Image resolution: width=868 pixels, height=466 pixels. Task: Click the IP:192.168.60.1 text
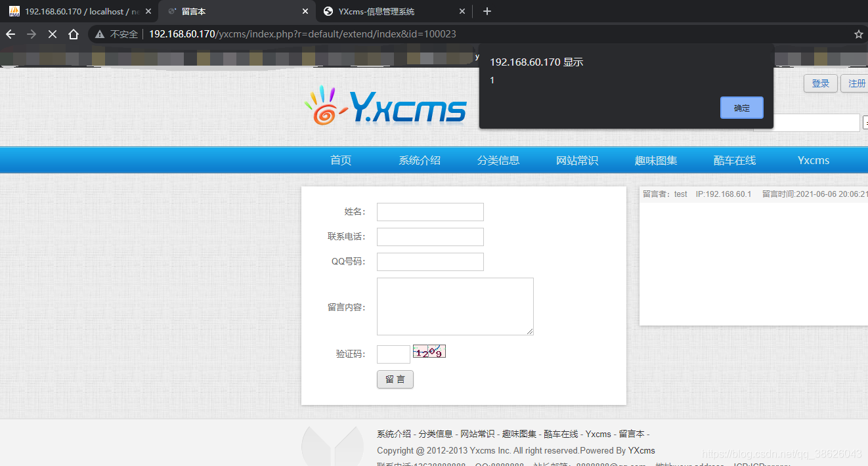click(x=724, y=194)
